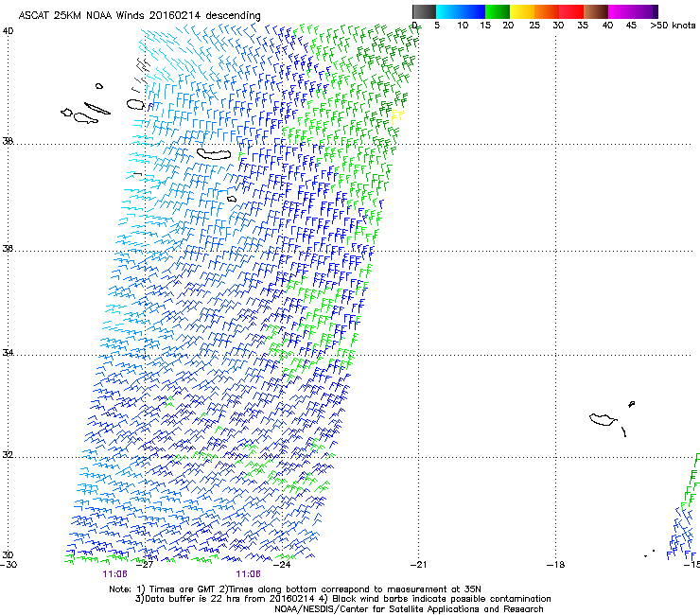Click the dark purple 45-50 knots swatch

(x=645, y=11)
